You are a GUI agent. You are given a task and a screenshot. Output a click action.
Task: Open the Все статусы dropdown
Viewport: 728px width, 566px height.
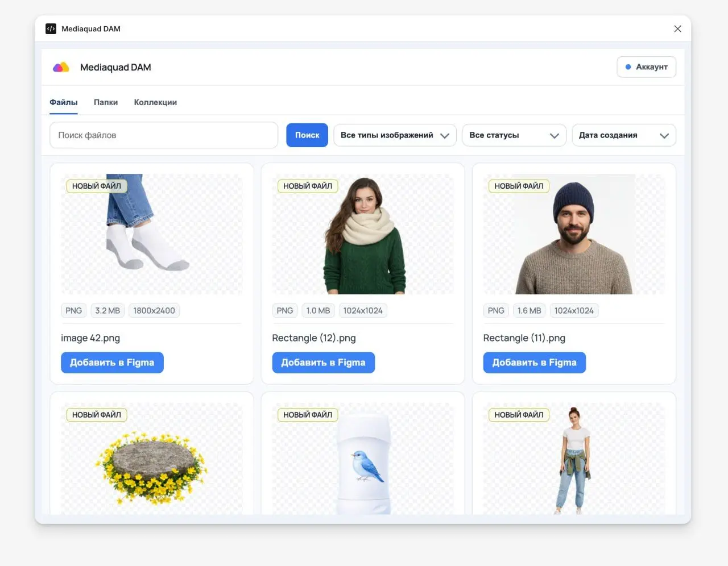coord(514,135)
